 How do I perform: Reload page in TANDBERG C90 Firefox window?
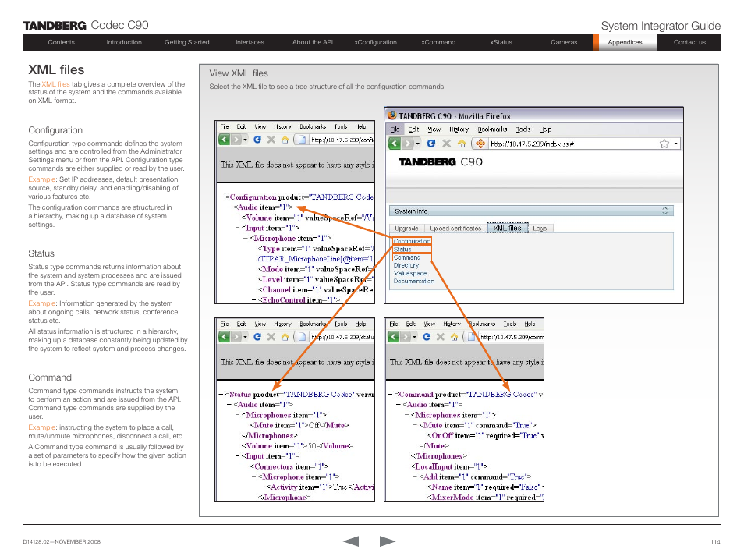coord(431,144)
